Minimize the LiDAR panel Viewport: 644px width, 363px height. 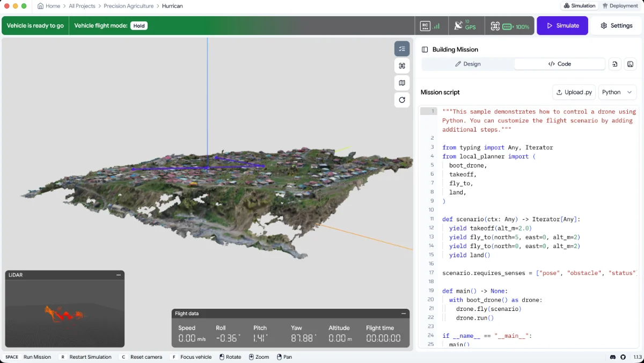pyautogui.click(x=119, y=275)
